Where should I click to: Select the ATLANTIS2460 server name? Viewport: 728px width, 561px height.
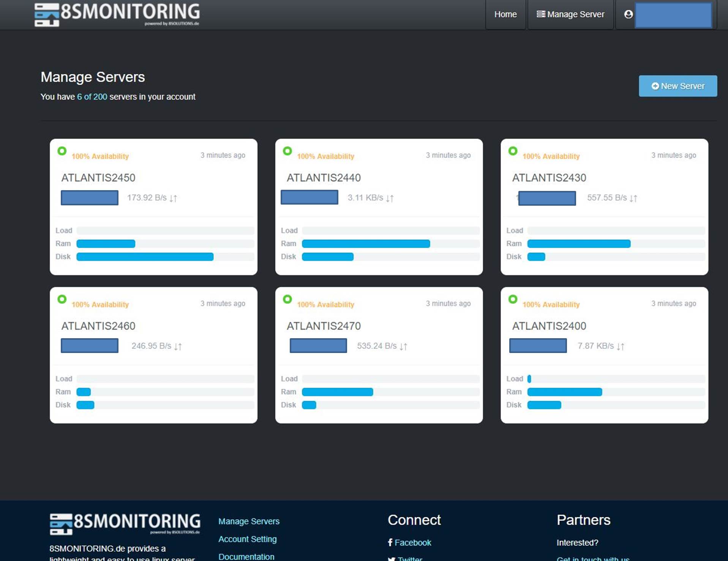98,326
